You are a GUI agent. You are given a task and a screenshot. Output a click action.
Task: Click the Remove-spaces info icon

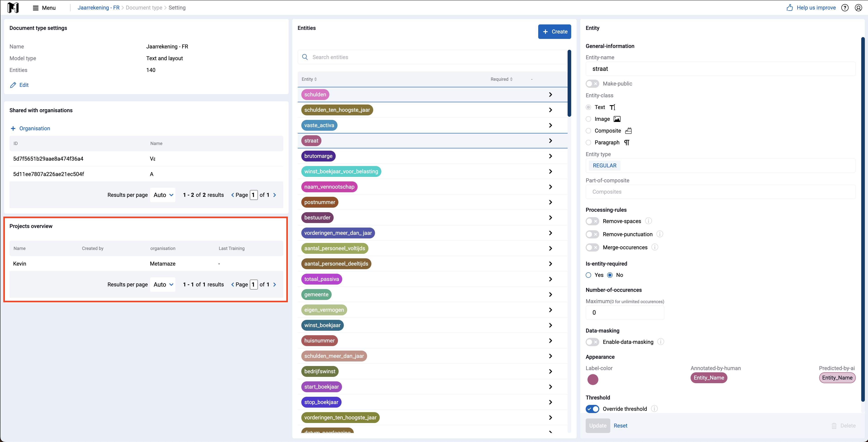tap(648, 221)
